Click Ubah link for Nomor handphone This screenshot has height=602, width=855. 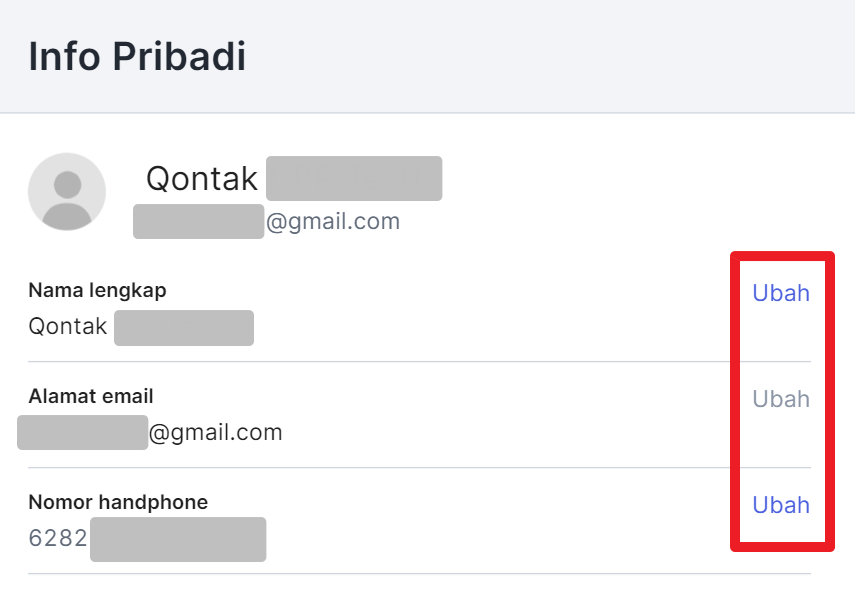pos(781,504)
